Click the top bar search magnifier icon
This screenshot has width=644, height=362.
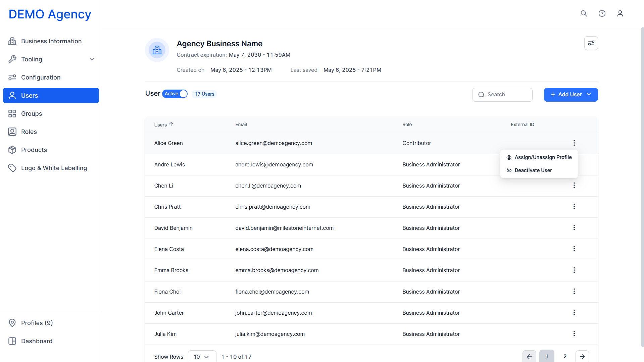click(x=584, y=13)
